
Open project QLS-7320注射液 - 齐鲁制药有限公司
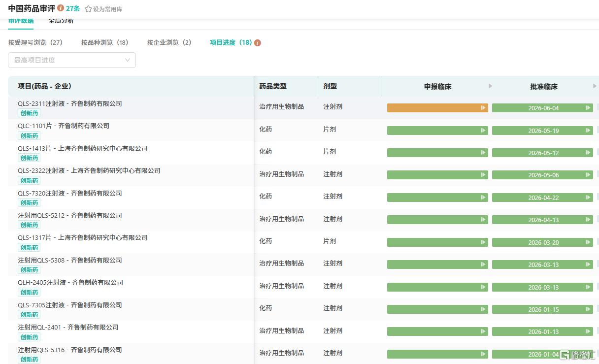pos(70,194)
